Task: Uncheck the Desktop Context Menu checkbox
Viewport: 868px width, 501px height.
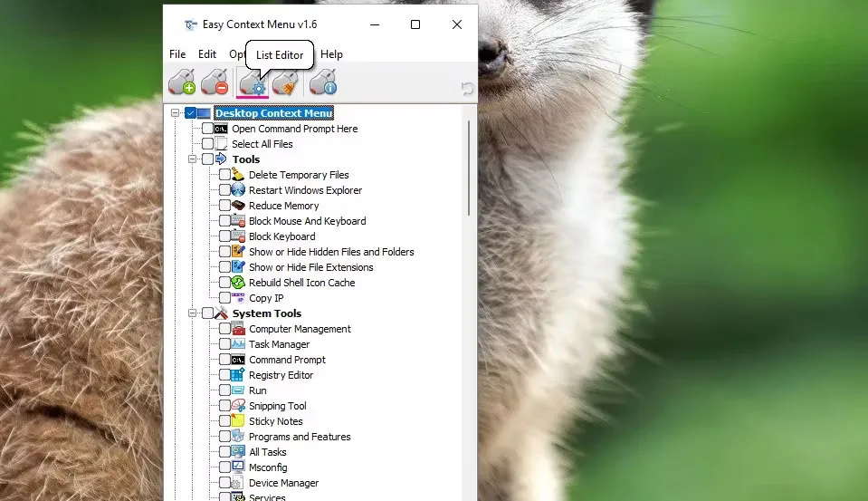Action: pyautogui.click(x=190, y=113)
